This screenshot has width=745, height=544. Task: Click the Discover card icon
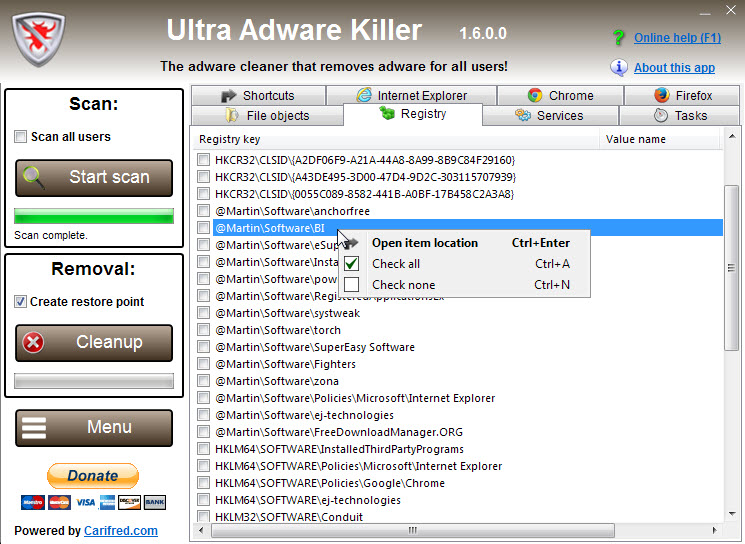tap(129, 502)
